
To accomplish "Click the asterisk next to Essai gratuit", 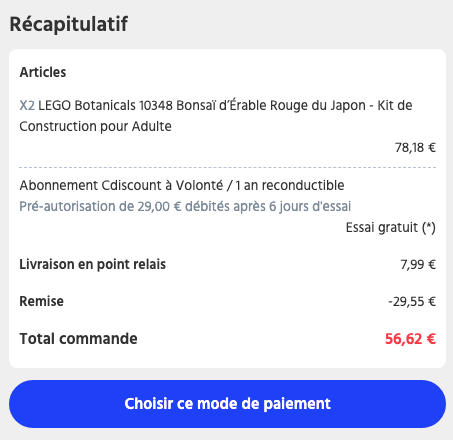I will pyautogui.click(x=429, y=225).
